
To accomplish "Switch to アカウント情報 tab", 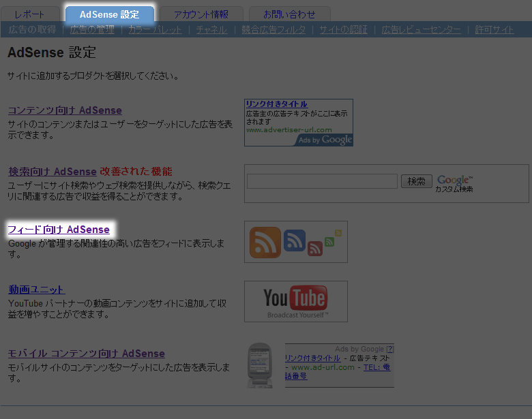I will (201, 14).
